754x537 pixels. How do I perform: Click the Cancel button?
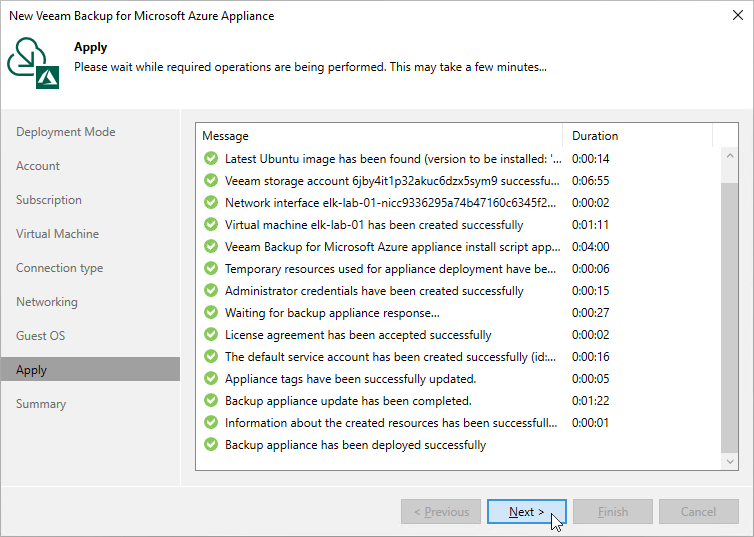(x=699, y=512)
